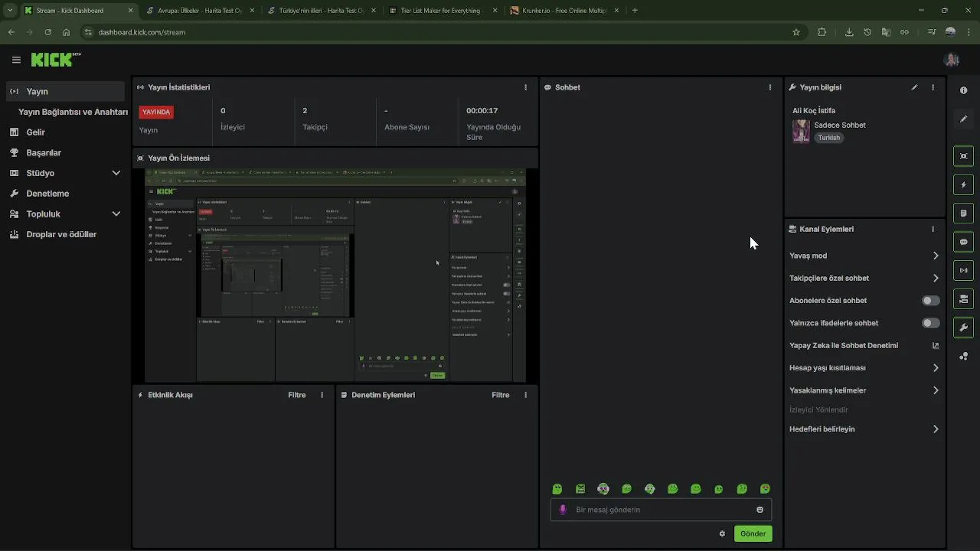Screen dimensions: 980x551
Task: Open Yasaklanmış kelimeler chevron
Action: (x=936, y=390)
